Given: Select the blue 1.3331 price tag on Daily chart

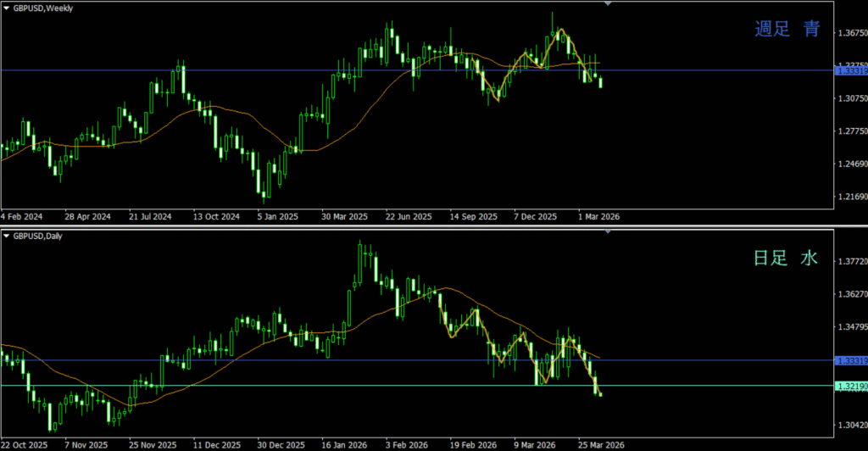Looking at the screenshot, I should (851, 361).
